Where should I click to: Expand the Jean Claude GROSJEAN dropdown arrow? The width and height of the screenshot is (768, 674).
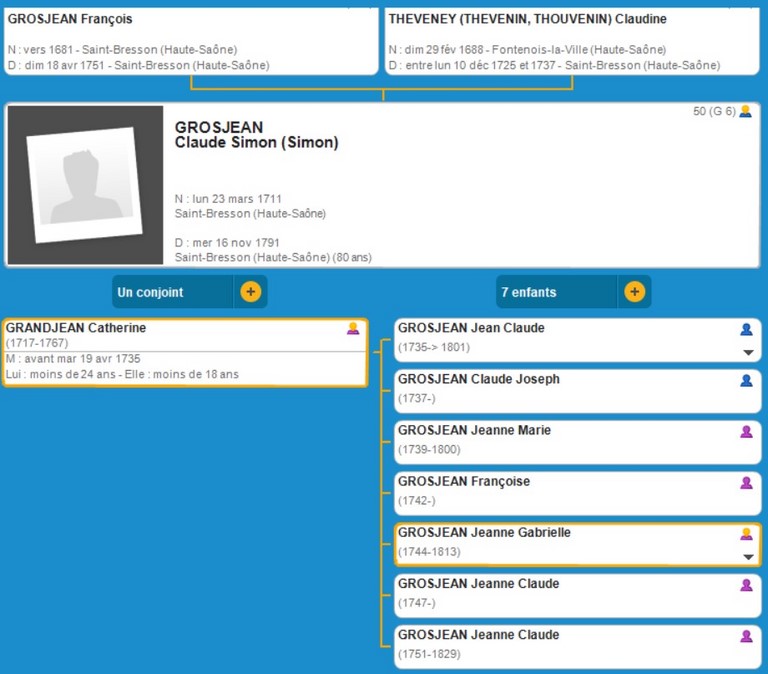pyautogui.click(x=747, y=352)
